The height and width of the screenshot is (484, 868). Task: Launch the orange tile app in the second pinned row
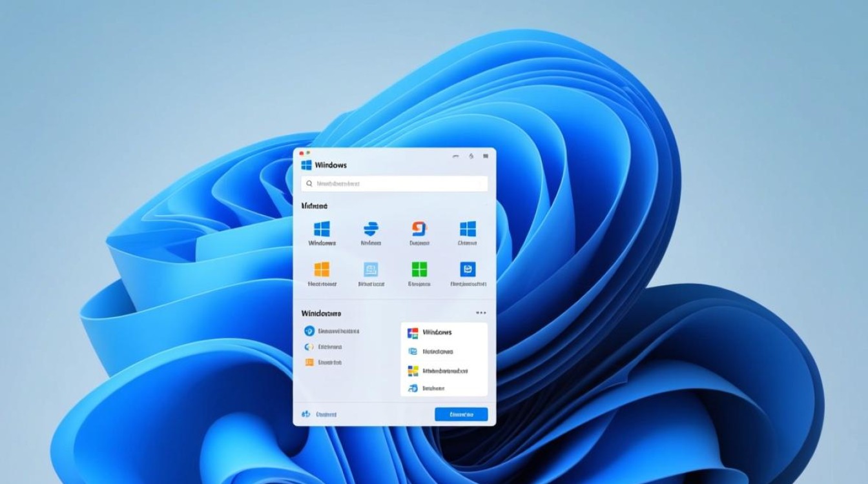click(x=323, y=270)
